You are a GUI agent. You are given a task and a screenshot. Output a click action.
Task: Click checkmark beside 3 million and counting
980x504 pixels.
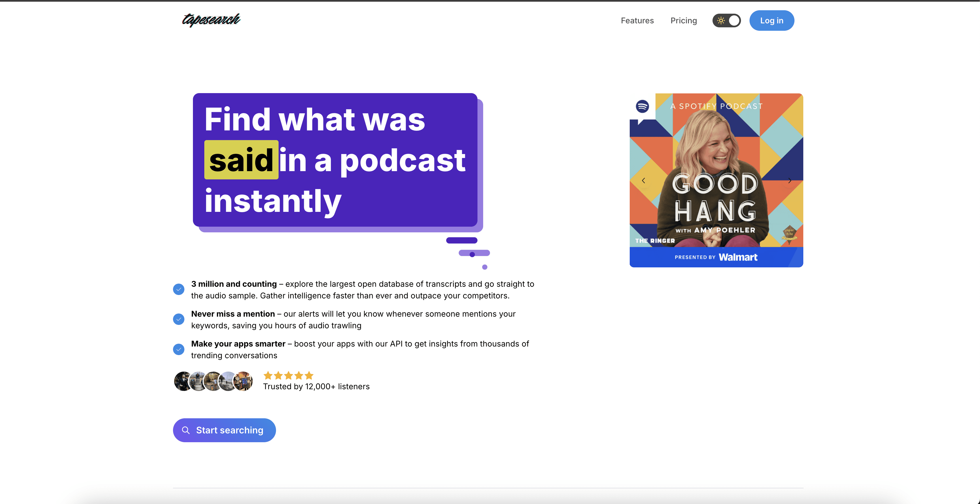(x=178, y=289)
